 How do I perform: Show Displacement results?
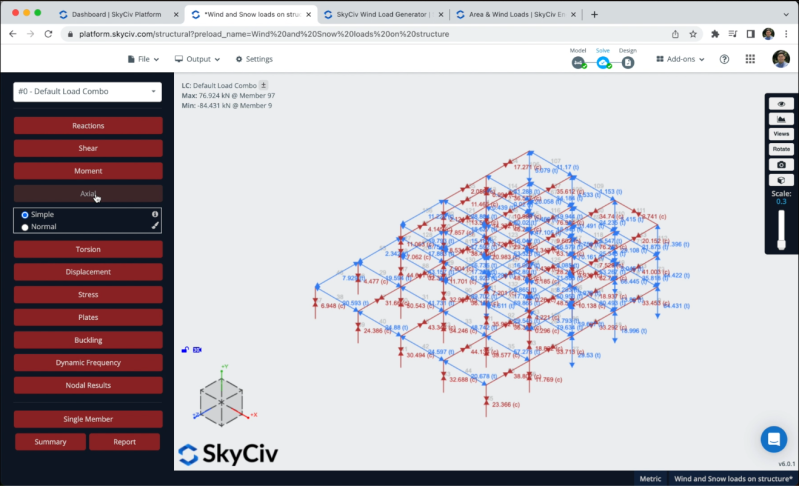click(x=88, y=272)
